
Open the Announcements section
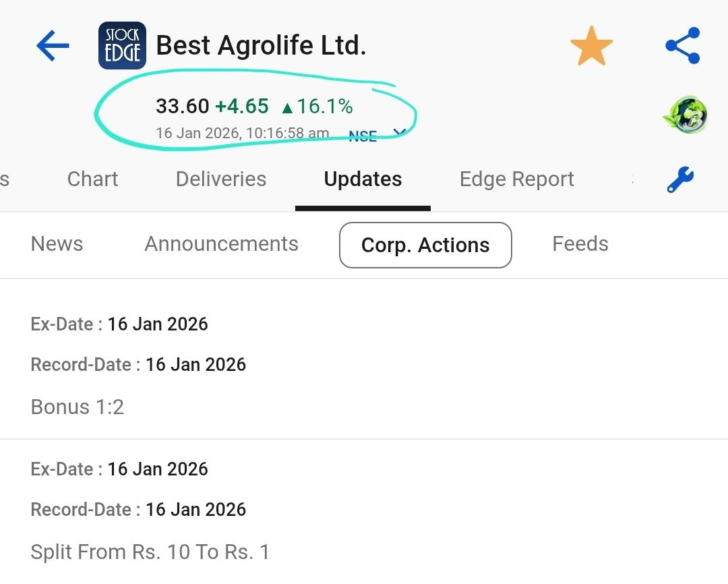221,244
